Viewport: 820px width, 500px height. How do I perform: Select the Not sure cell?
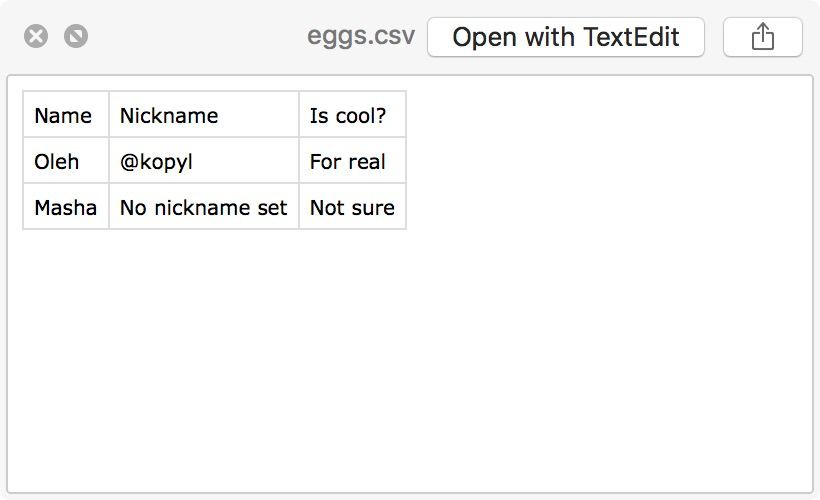[x=352, y=207]
